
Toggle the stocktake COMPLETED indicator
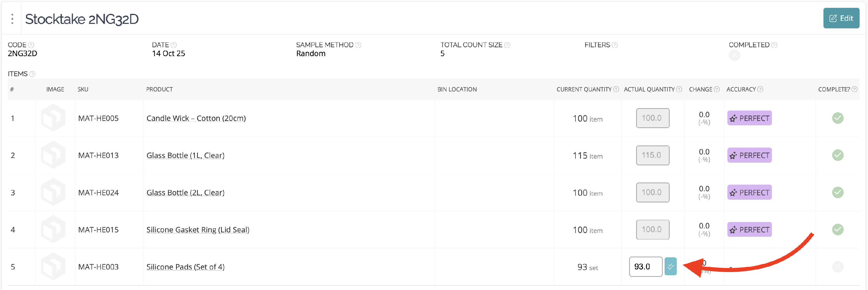click(x=735, y=55)
